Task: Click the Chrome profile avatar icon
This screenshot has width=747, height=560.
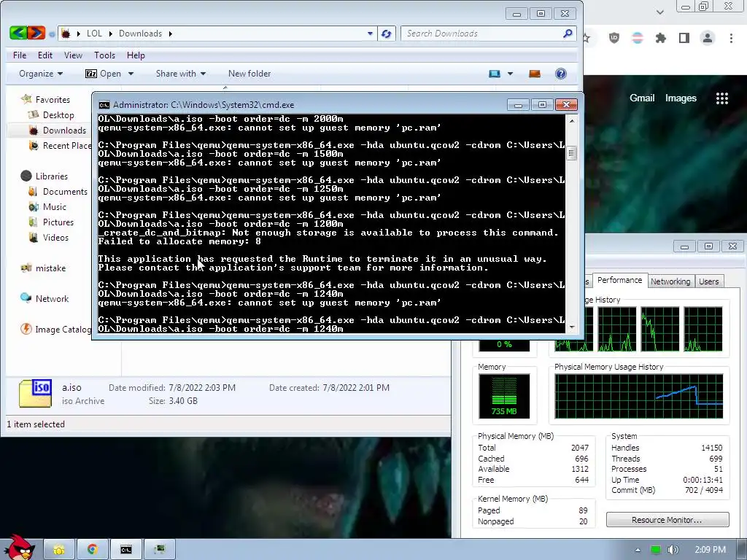Action: pyautogui.click(x=708, y=38)
